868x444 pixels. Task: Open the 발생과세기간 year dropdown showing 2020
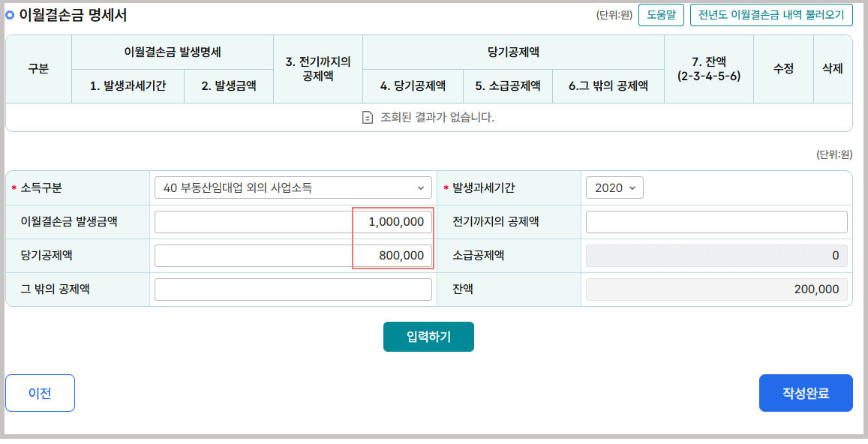click(x=614, y=187)
